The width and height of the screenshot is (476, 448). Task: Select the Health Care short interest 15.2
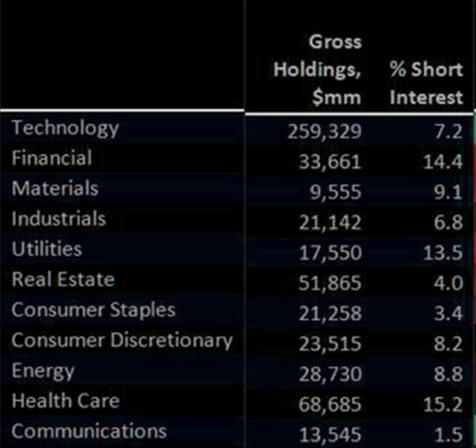(x=446, y=404)
